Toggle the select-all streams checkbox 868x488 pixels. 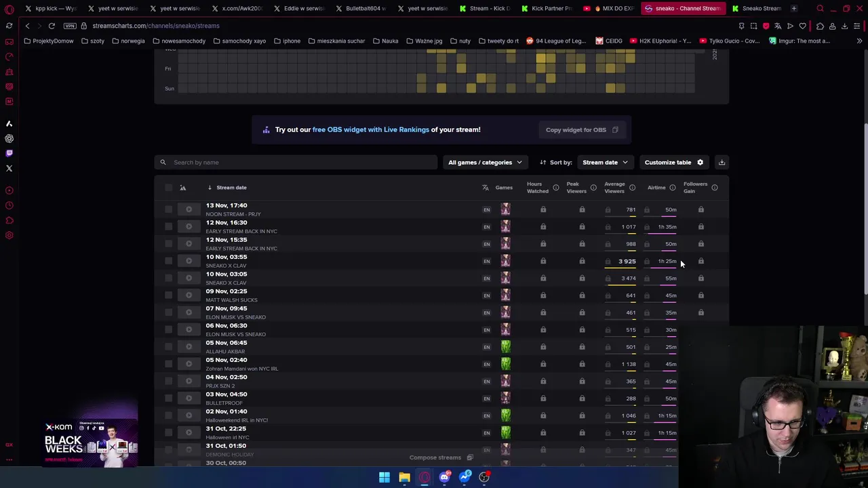pyautogui.click(x=168, y=188)
